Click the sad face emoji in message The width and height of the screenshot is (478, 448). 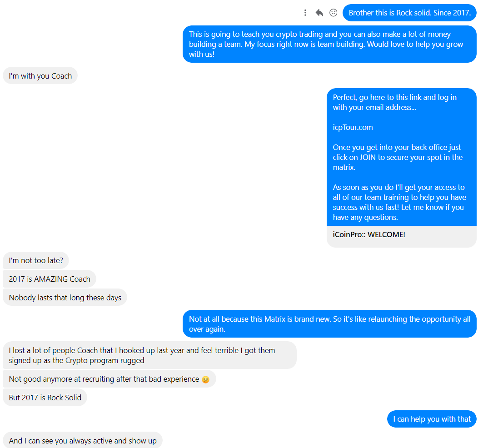click(x=206, y=379)
